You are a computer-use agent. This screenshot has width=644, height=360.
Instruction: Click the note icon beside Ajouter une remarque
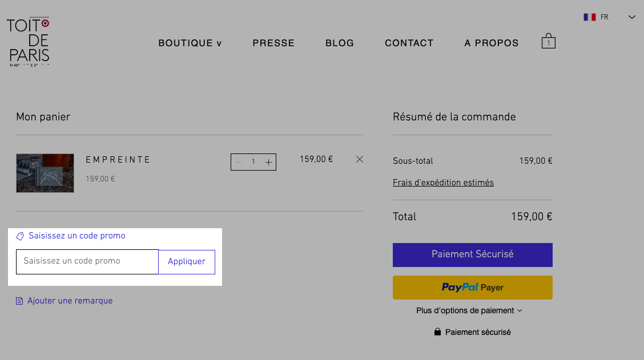(19, 301)
